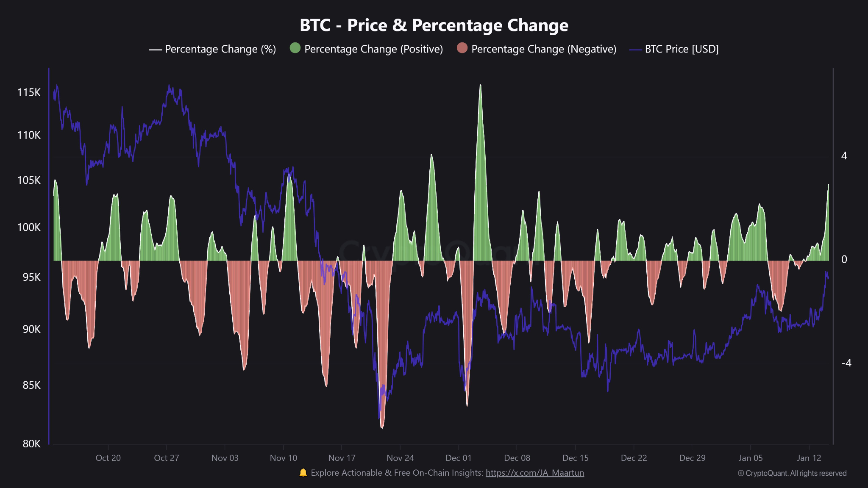Click the "Oct 20" x-axis date label

click(x=108, y=458)
